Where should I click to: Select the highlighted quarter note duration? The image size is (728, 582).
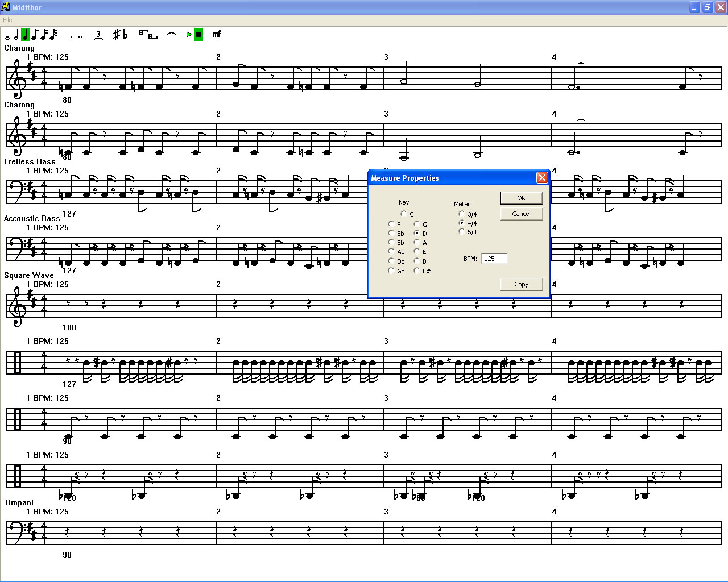click(x=25, y=35)
